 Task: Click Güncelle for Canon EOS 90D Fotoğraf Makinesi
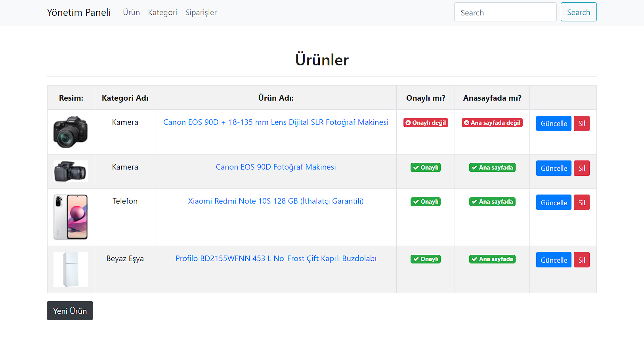coord(554,168)
